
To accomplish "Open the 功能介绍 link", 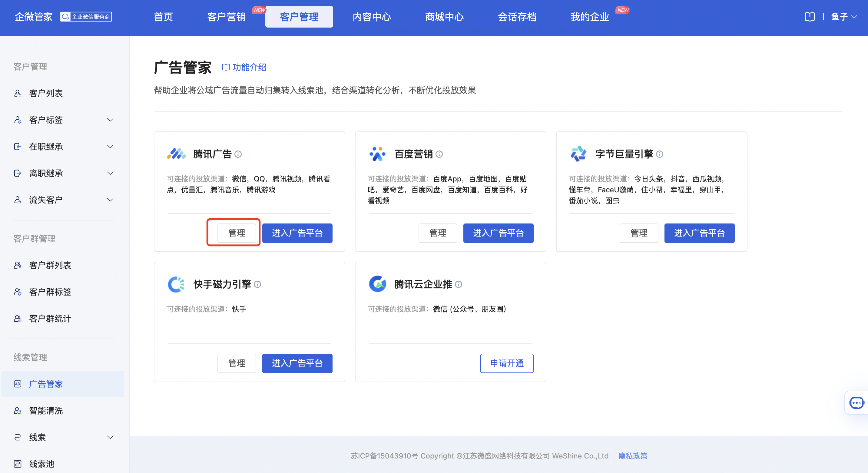I will click(x=244, y=68).
